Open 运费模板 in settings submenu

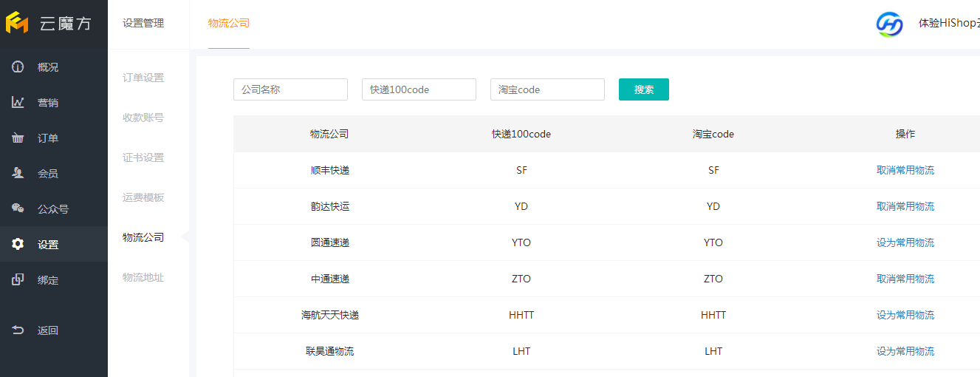pyautogui.click(x=143, y=197)
